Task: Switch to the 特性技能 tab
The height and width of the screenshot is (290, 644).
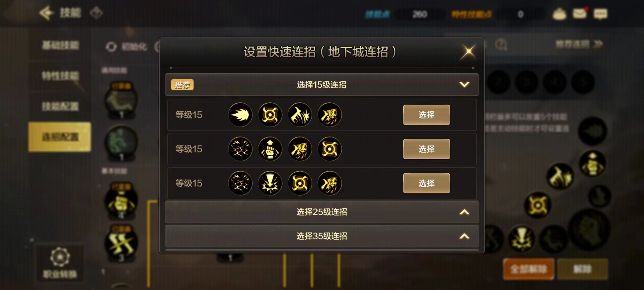Action: tap(60, 76)
